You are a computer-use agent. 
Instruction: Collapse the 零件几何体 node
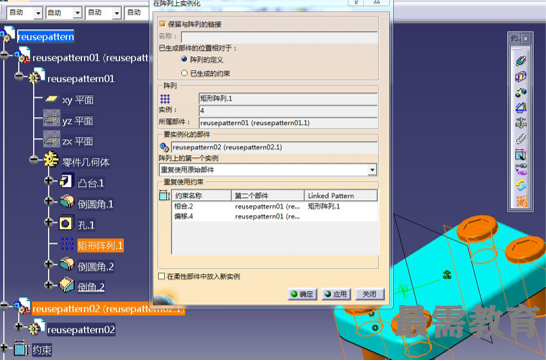tap(34, 159)
